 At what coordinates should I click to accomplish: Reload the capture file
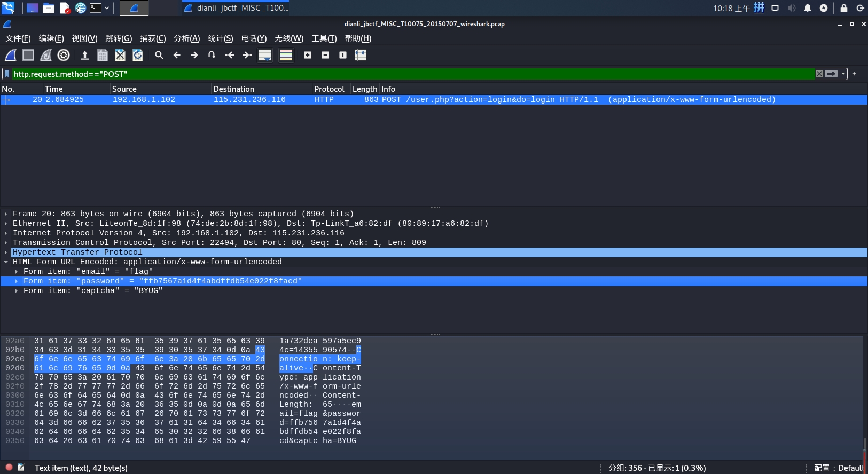click(x=138, y=55)
